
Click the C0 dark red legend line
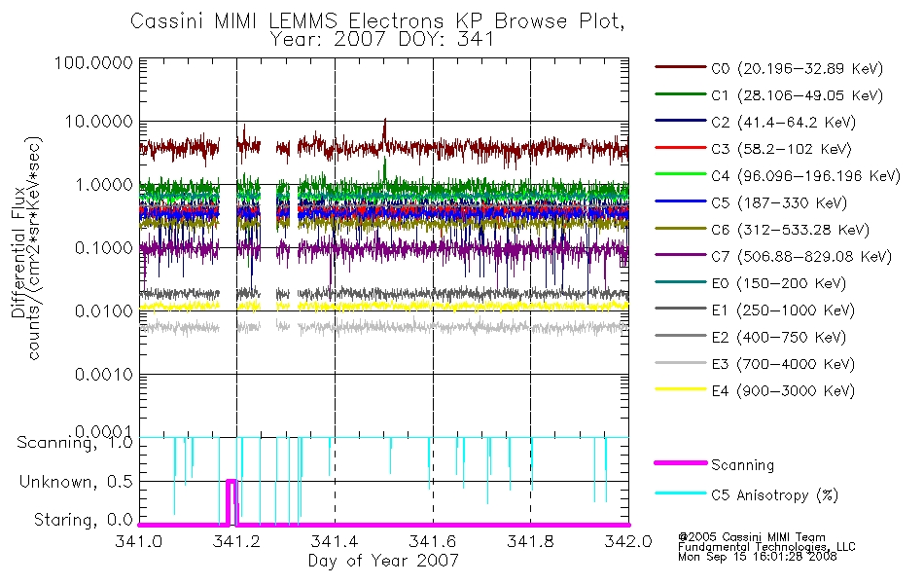tap(680, 67)
